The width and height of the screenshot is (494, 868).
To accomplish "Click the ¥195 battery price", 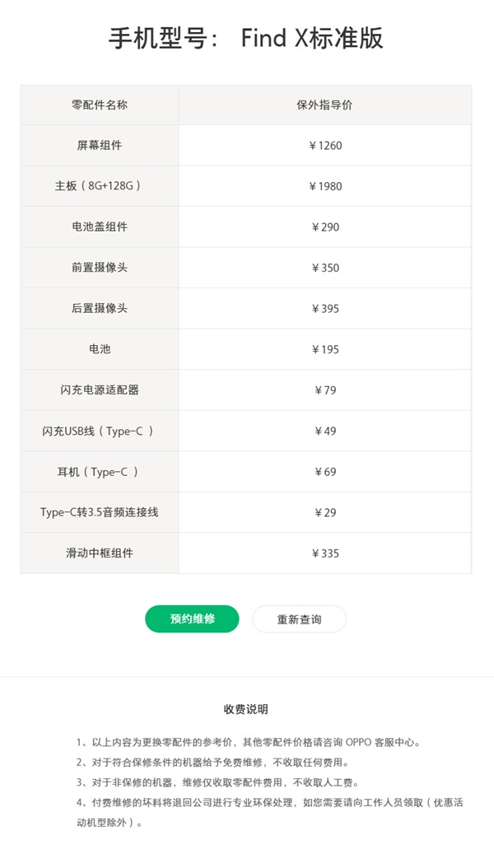I will click(x=325, y=349).
